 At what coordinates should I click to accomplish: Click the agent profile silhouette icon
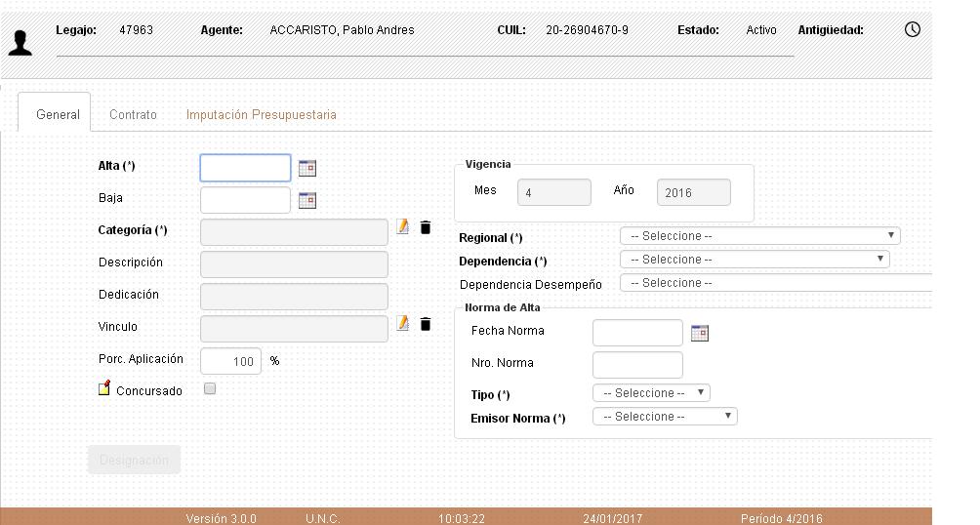tap(20, 42)
